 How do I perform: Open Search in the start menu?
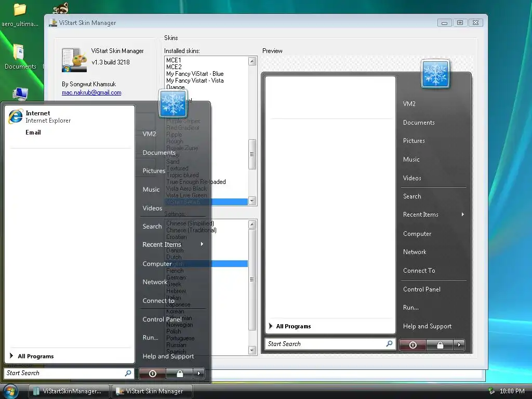(x=152, y=227)
